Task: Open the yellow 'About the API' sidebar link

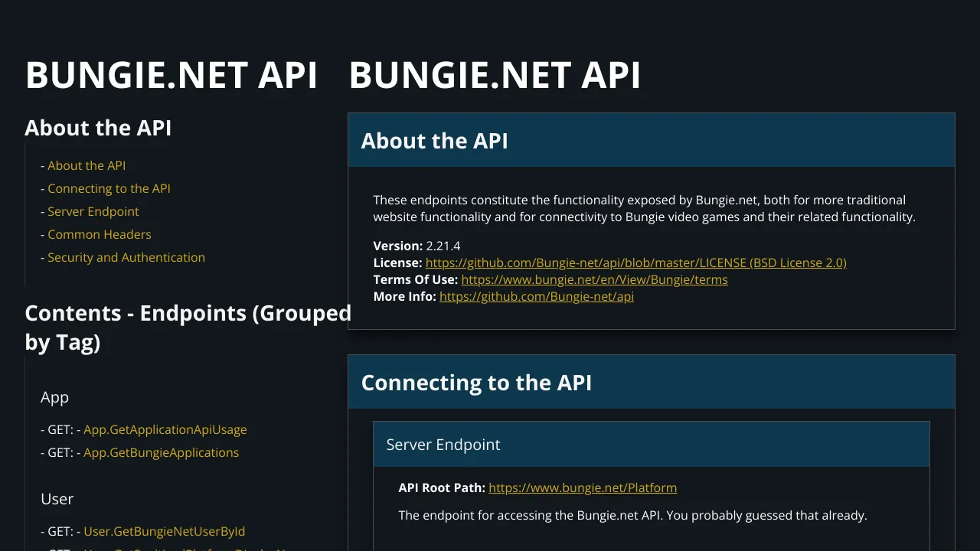Action: pos(87,165)
